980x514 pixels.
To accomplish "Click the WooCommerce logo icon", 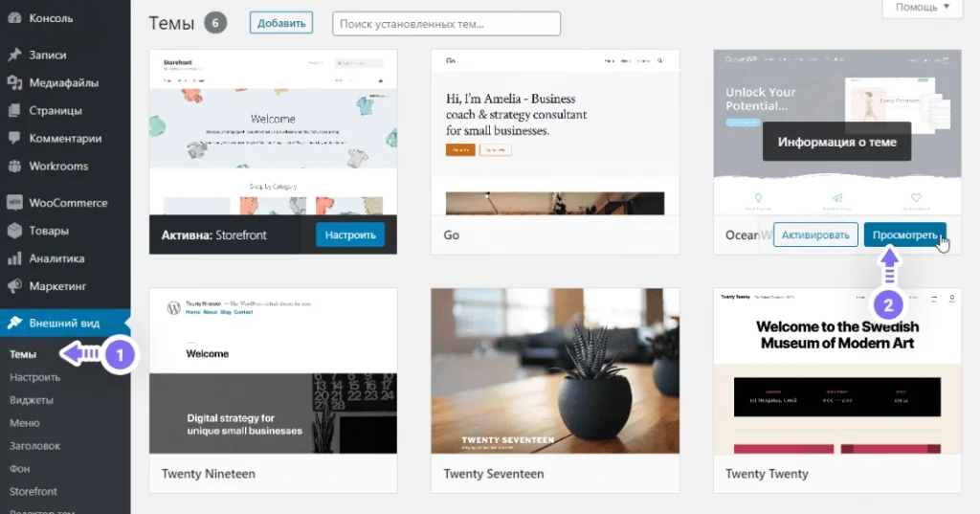I will 14,203.
